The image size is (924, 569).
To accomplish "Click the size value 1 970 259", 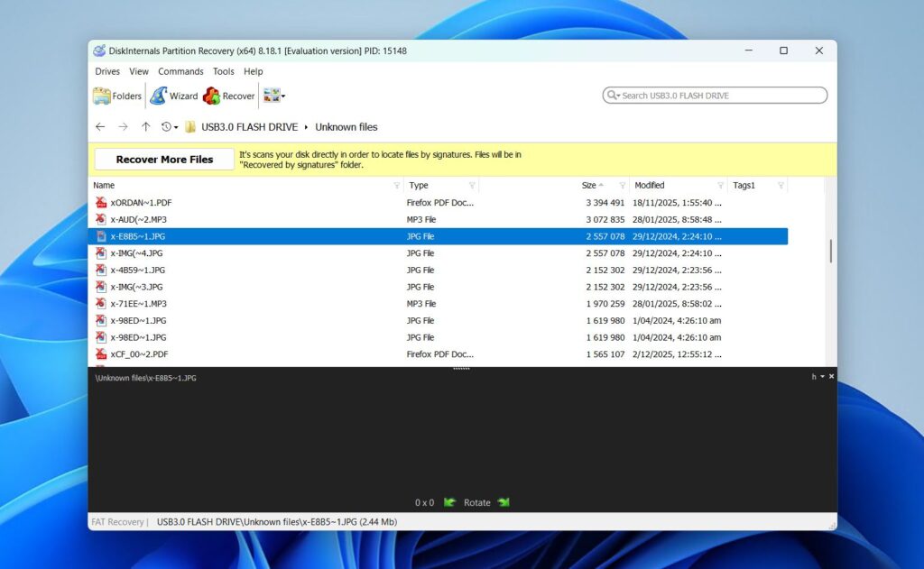I will 605,304.
